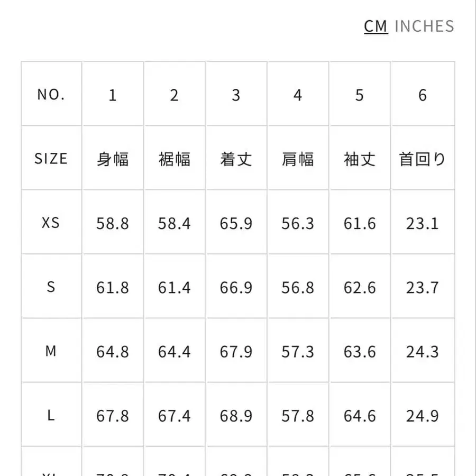476x476 pixels.
Task: Select the 身幅 column header
Action: tap(112, 159)
